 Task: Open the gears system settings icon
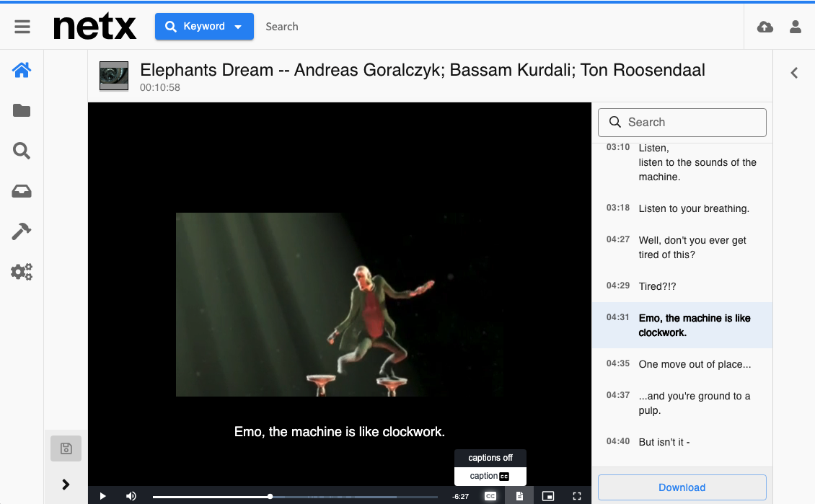(x=22, y=271)
